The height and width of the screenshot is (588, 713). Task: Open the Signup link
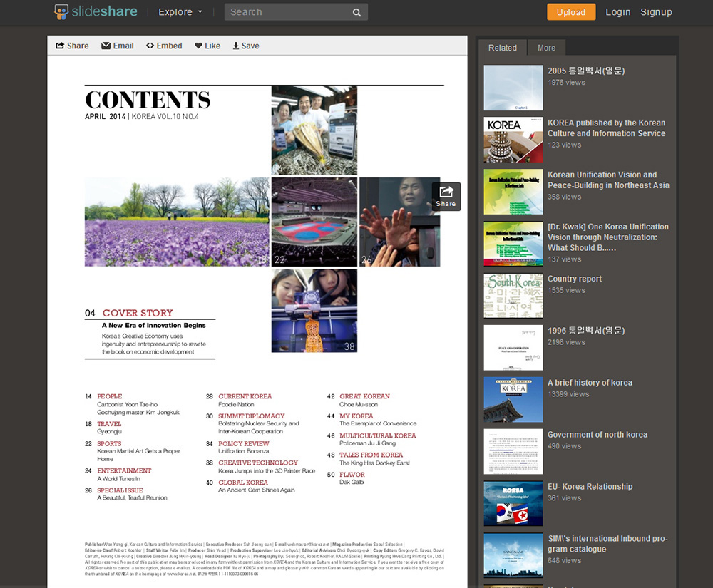pos(656,12)
